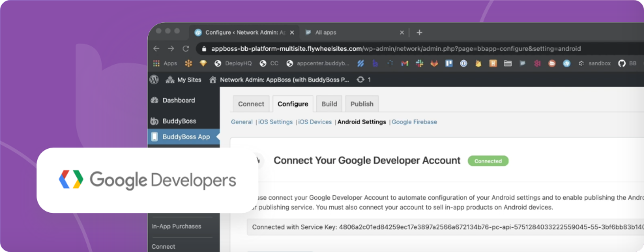Open the Slack bookmark icon
The width and height of the screenshot is (644, 252).
click(x=419, y=63)
